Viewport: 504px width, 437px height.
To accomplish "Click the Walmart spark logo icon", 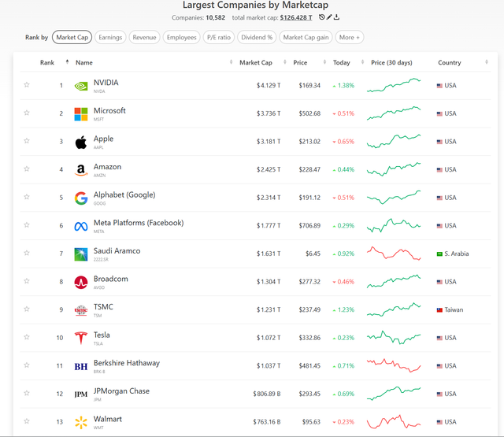I will pyautogui.click(x=80, y=422).
